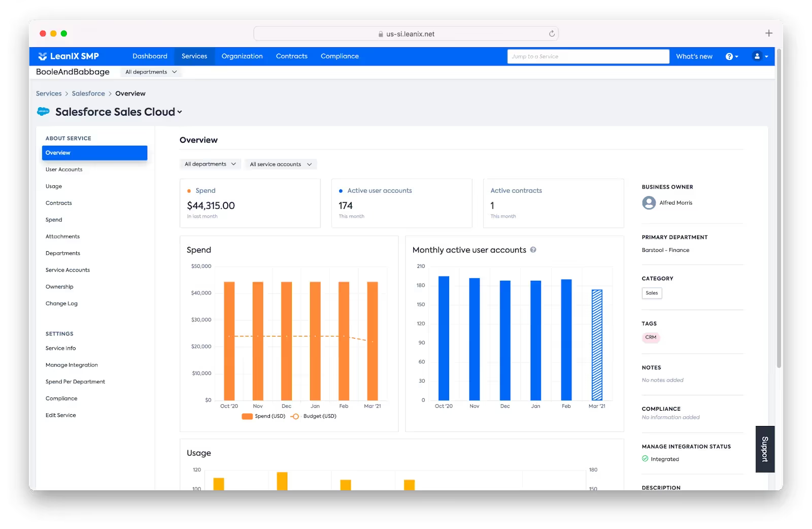This screenshot has width=812, height=529.
Task: Expand the Salesforce Sales Cloud title dropdown
Action: pyautogui.click(x=180, y=112)
